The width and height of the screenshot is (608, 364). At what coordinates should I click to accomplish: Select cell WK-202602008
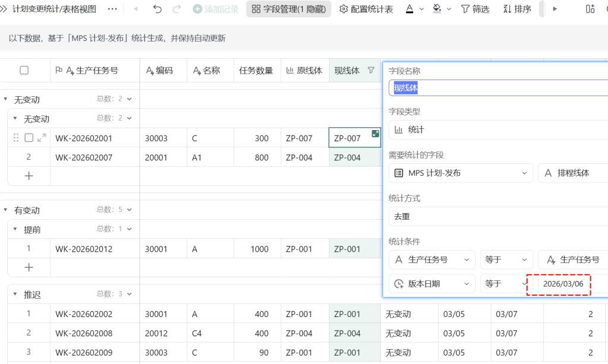tap(95, 333)
